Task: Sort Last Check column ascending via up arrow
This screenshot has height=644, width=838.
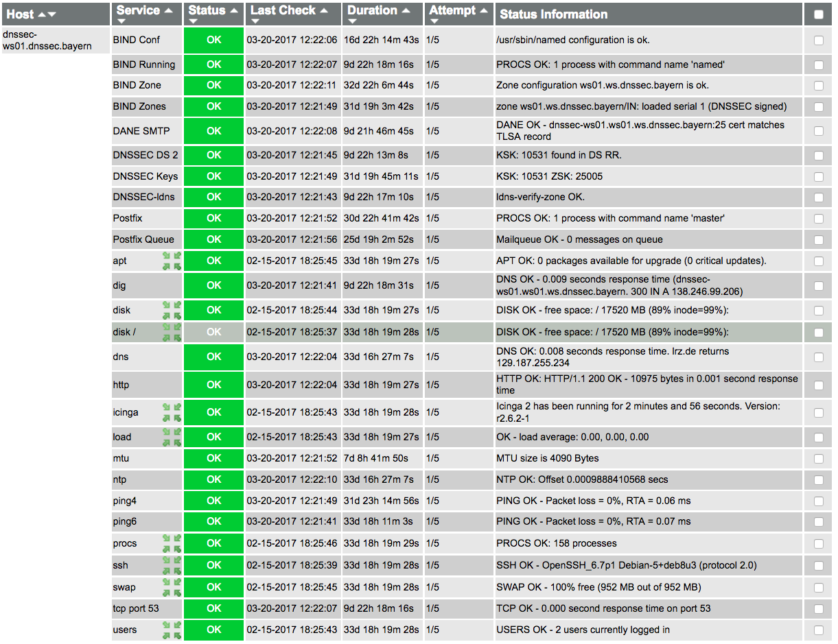Action: (x=325, y=10)
